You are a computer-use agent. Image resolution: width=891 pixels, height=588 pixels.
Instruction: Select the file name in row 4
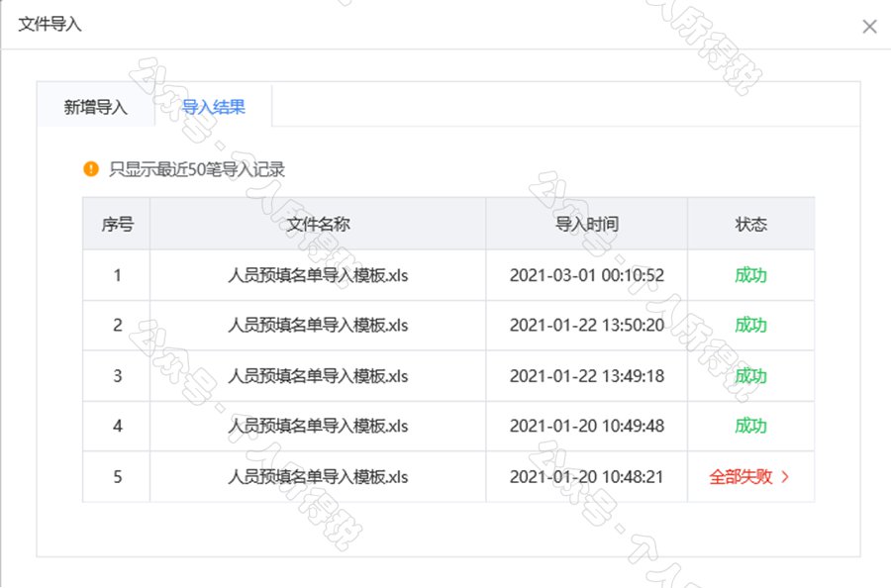coord(318,426)
